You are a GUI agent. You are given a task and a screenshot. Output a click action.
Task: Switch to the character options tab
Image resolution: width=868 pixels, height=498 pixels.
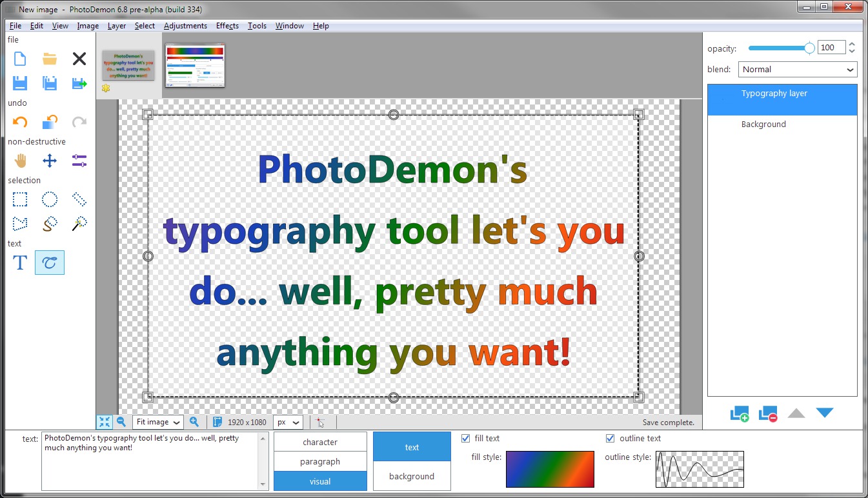(x=320, y=442)
